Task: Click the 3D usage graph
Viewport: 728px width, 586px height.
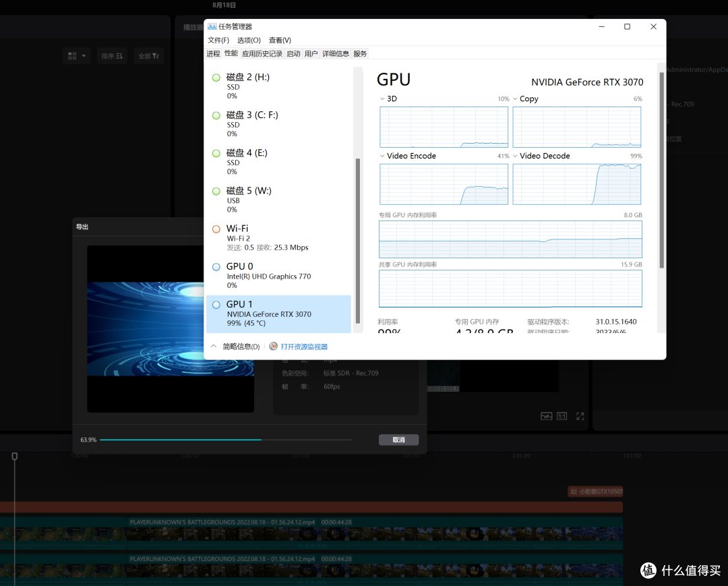Action: (444, 127)
